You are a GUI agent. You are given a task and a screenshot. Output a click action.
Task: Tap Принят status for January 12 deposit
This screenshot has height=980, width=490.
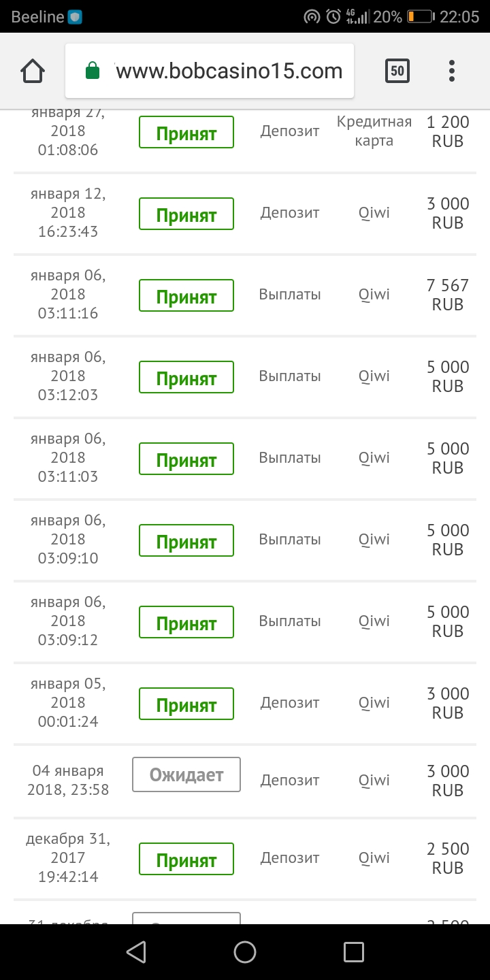pyautogui.click(x=186, y=214)
